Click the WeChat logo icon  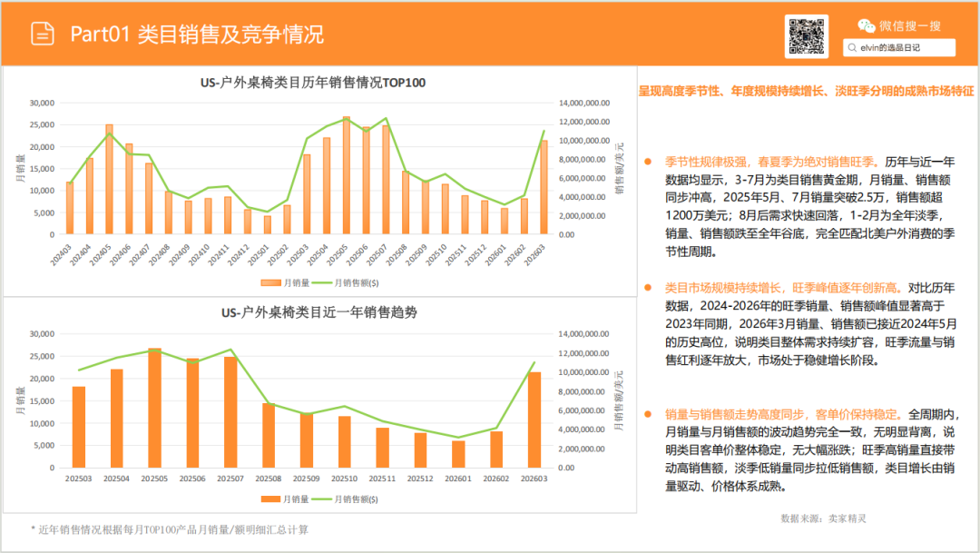867,25
